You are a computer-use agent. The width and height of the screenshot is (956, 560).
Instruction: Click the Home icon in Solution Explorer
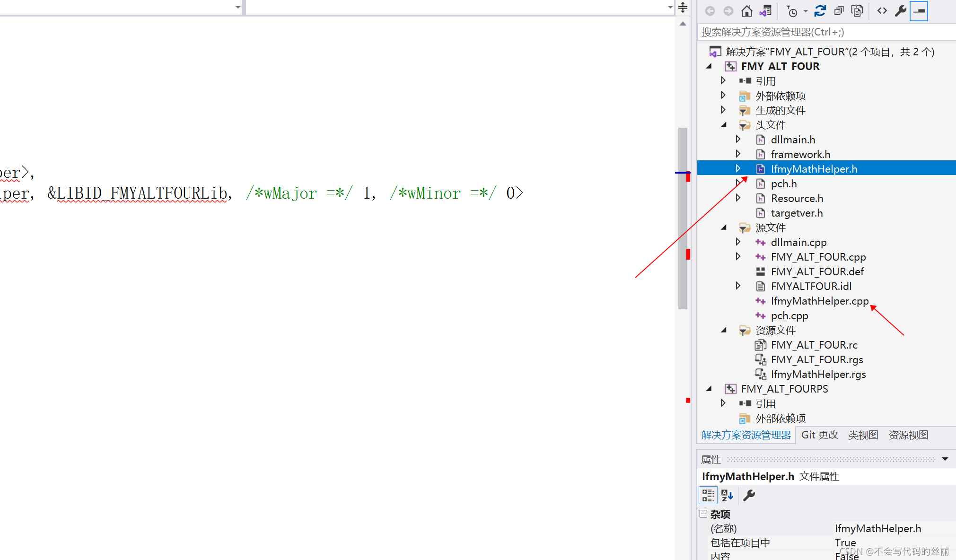pos(747,11)
